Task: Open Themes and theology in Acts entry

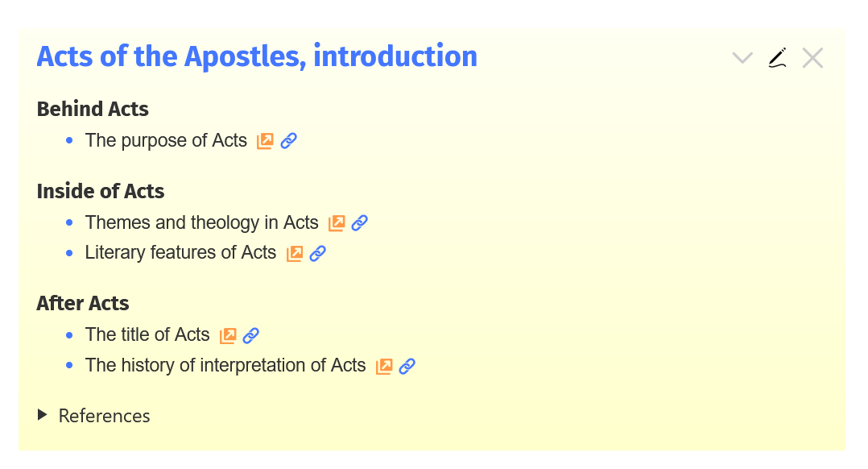Action: tap(201, 222)
